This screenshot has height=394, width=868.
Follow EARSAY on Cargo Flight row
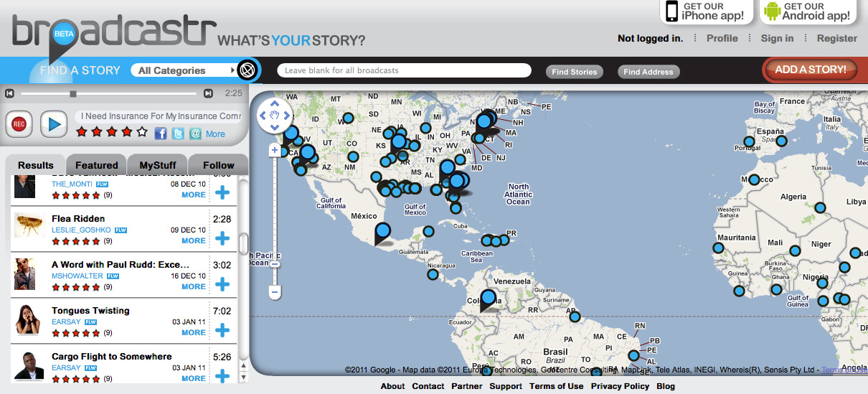(x=91, y=368)
